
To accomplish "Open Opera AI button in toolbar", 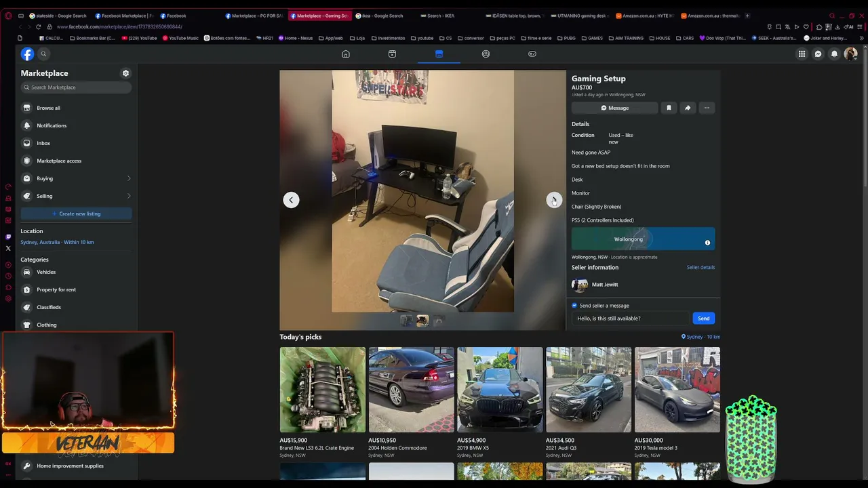I will coord(850,26).
